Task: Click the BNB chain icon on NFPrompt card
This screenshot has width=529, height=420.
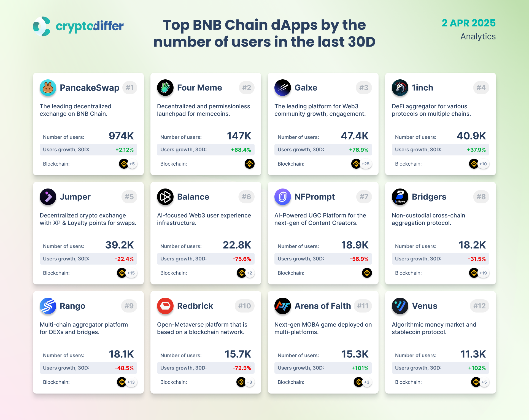Action: tap(367, 273)
